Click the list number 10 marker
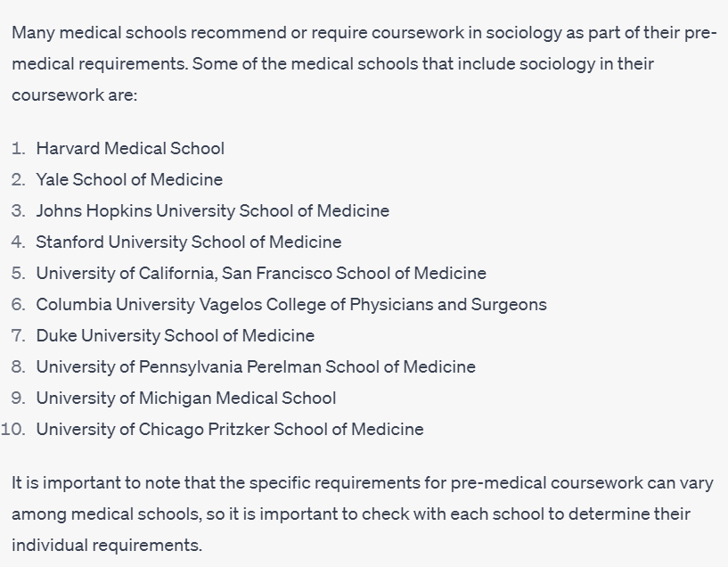This screenshot has height=567, width=728. point(13,429)
